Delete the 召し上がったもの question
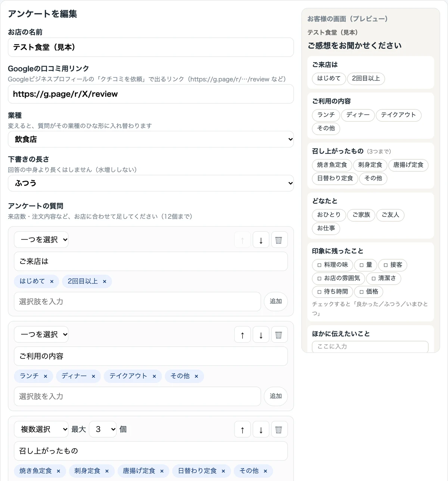This screenshot has height=481, width=448. pyautogui.click(x=279, y=430)
